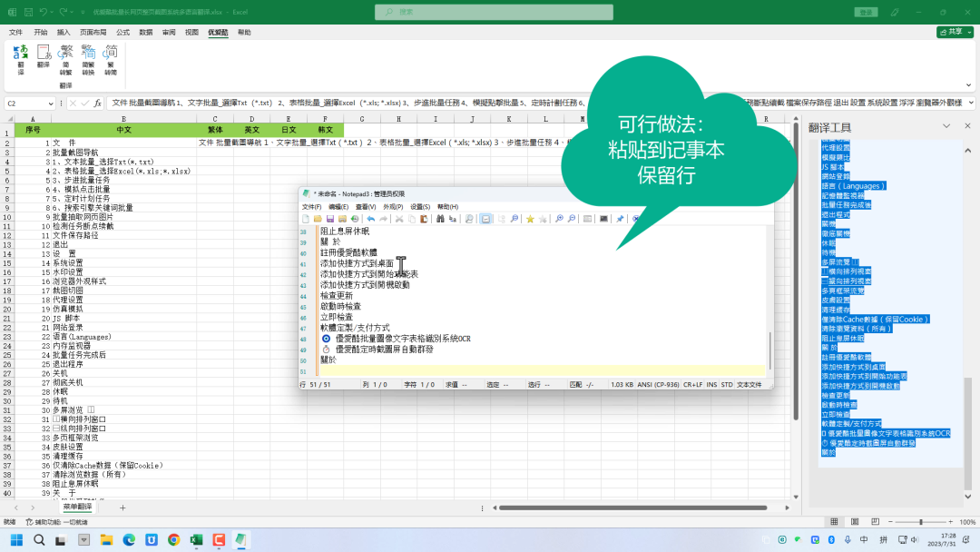Open the 查看(V) menu in Notepad3

point(366,207)
